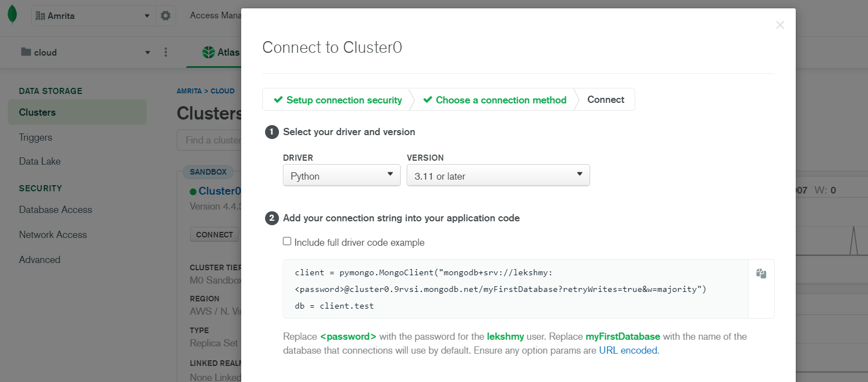868x382 pixels.
Task: Click the cloud project folder icon
Action: pos(26,52)
